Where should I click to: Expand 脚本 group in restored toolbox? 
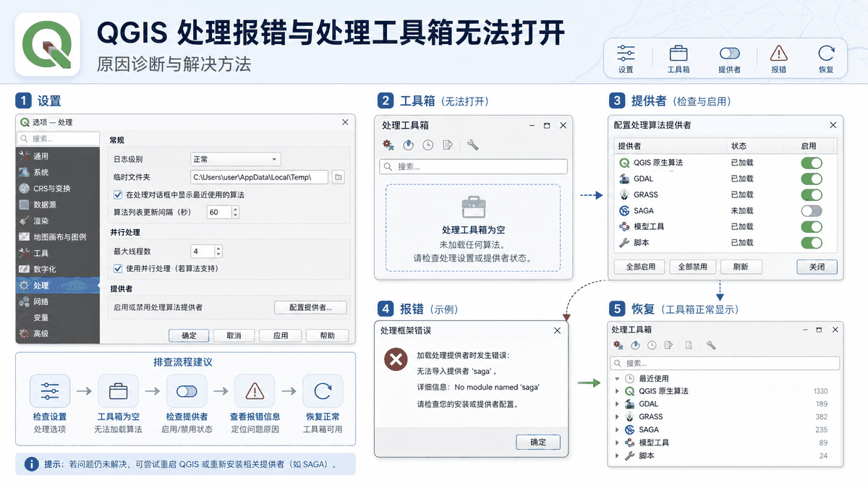(617, 455)
